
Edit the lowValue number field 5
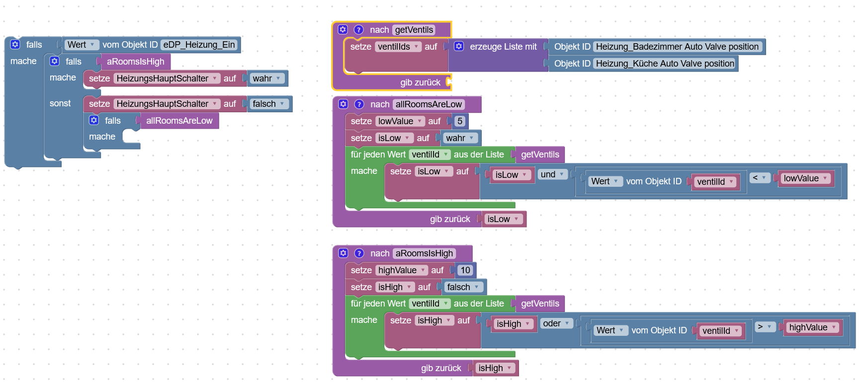tap(460, 121)
